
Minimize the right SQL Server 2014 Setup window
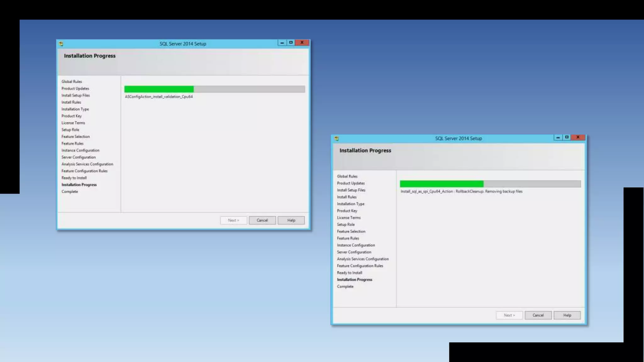[x=558, y=137]
